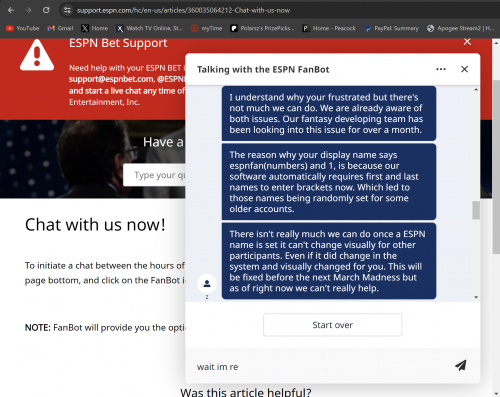Click the chat scroll down arrow

coord(476,297)
